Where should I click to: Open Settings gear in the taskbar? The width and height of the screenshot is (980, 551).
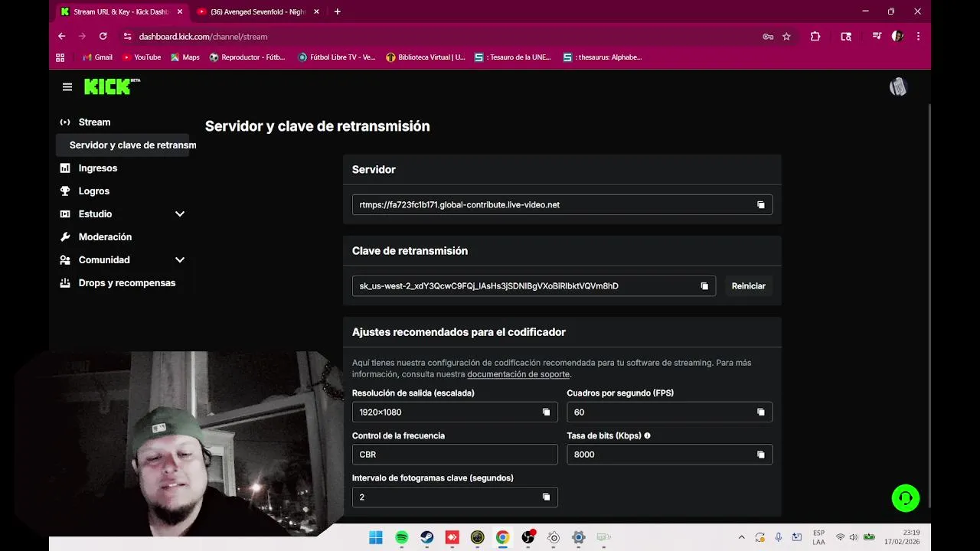pos(578,537)
